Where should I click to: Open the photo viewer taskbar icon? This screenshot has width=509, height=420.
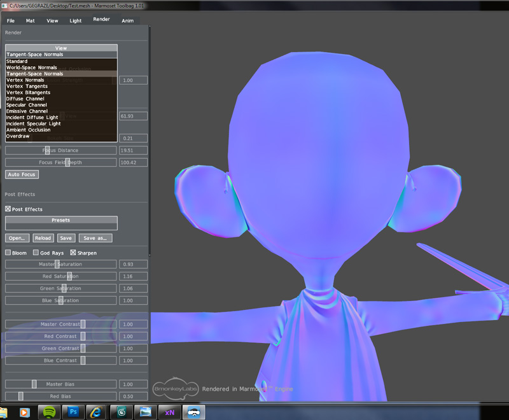(x=146, y=412)
